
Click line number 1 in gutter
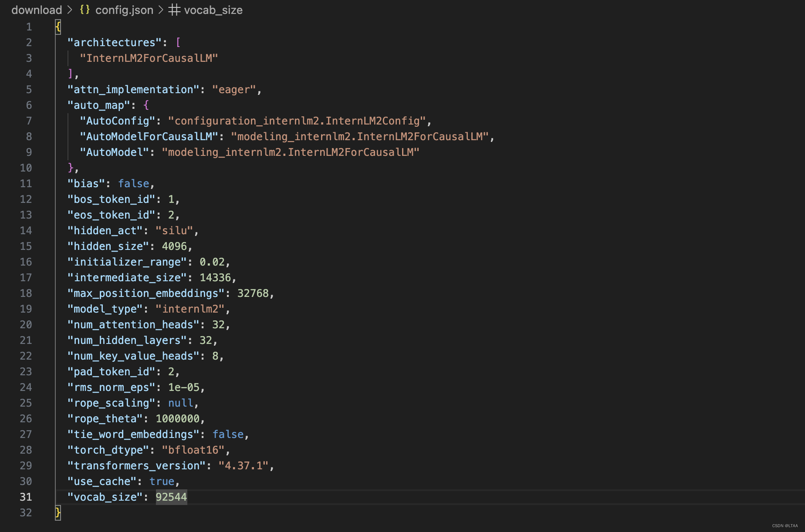tap(29, 27)
